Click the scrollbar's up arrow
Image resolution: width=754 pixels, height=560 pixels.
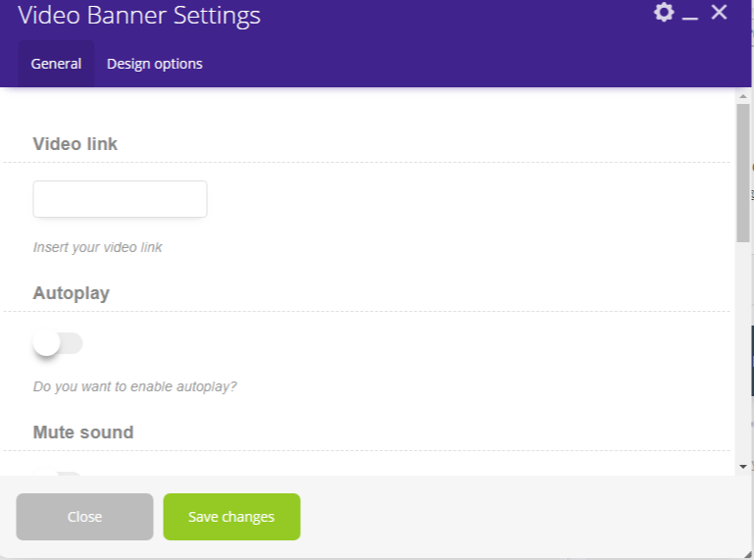click(742, 95)
